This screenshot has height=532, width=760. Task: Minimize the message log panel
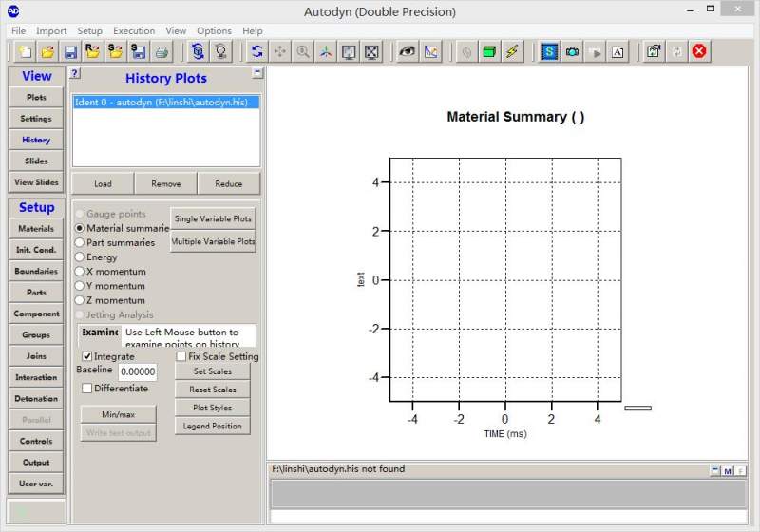715,470
